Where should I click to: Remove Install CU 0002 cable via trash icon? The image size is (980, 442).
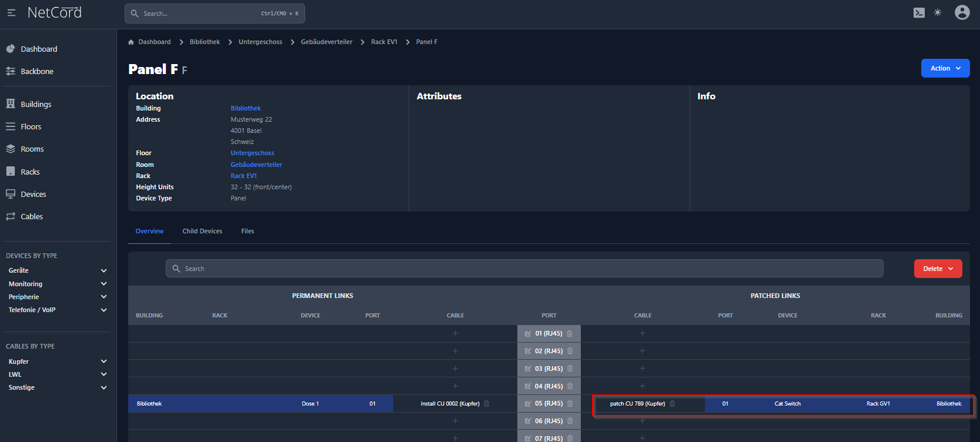(x=487, y=404)
